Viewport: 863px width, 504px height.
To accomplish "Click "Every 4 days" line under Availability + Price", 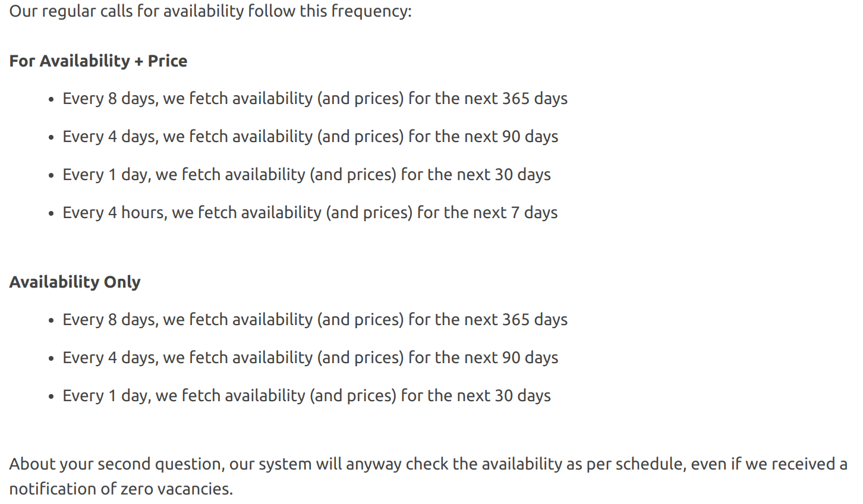I will (x=310, y=137).
